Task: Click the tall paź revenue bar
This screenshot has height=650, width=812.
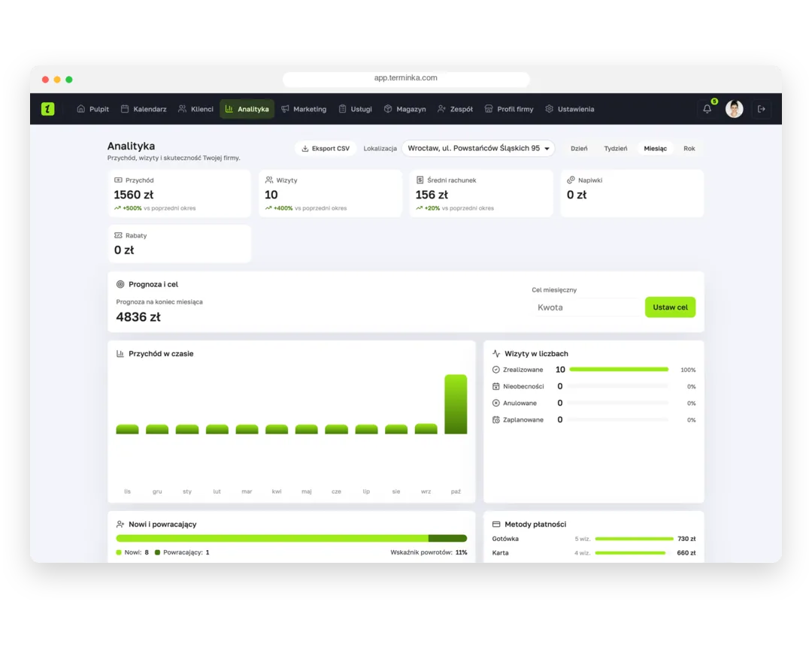Action: 456,404
